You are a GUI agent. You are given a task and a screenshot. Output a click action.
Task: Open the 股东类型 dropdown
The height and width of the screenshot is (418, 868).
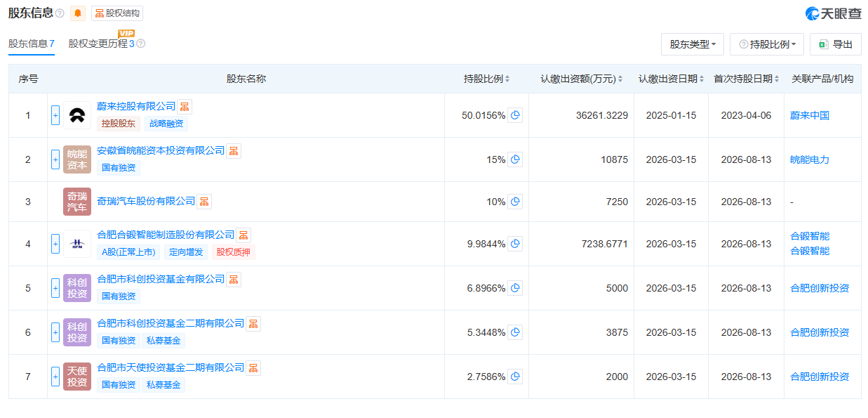coord(693,44)
